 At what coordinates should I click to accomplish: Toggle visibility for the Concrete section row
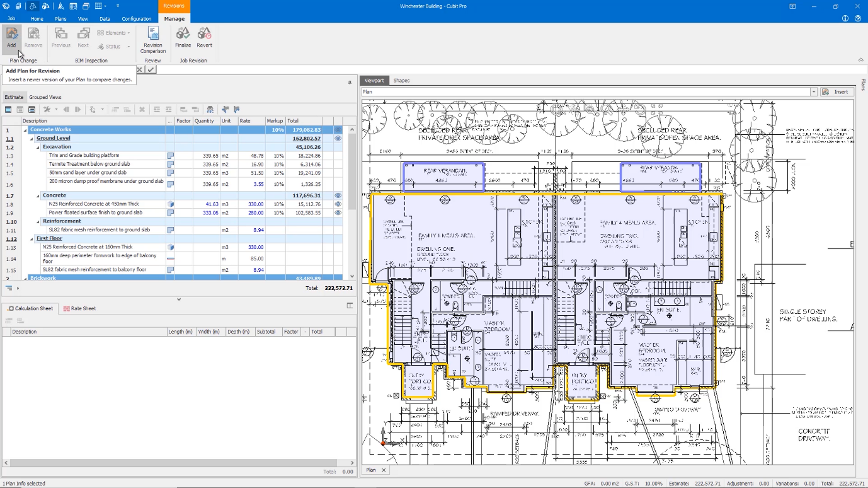coord(338,195)
